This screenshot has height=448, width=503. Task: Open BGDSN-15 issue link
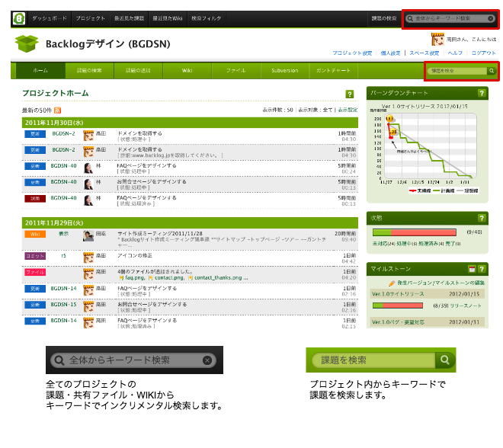click(63, 304)
